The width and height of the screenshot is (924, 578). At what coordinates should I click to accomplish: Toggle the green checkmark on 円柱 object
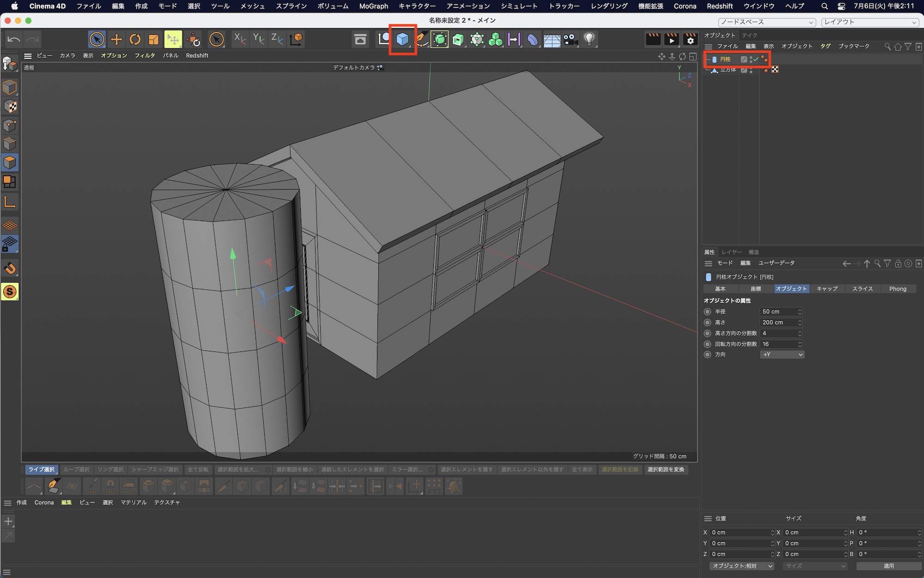coord(756,59)
